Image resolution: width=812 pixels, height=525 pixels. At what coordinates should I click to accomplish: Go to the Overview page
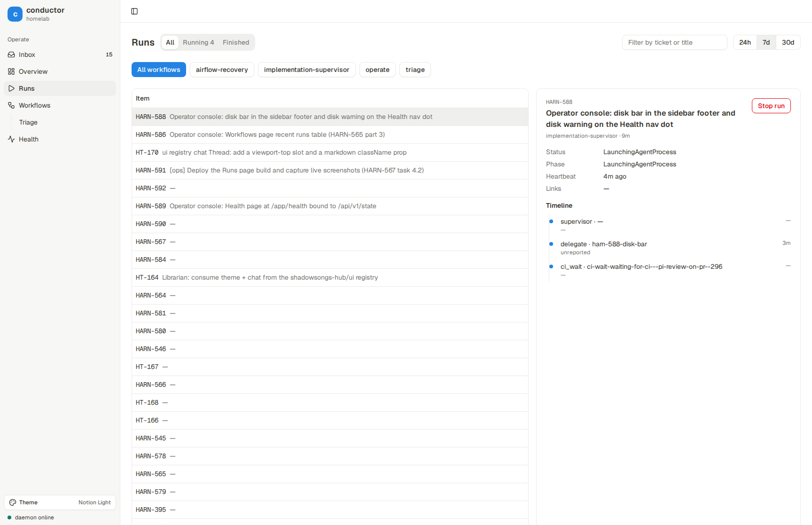pos(60,71)
